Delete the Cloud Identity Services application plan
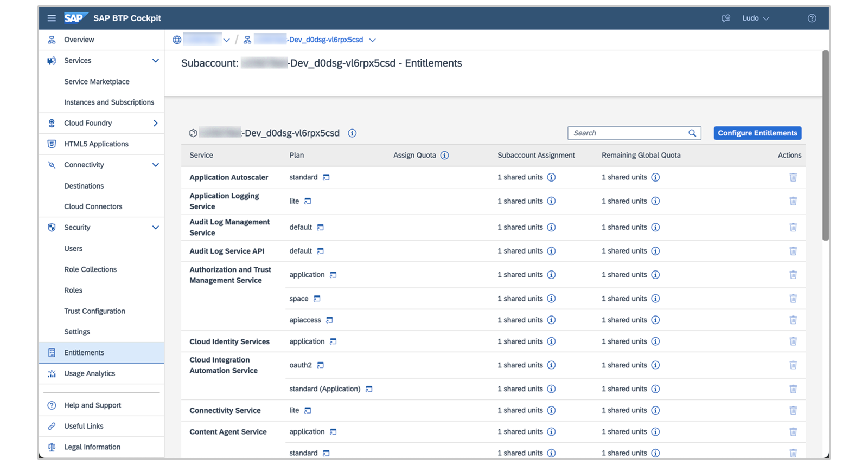The width and height of the screenshot is (868, 465). pyautogui.click(x=793, y=341)
